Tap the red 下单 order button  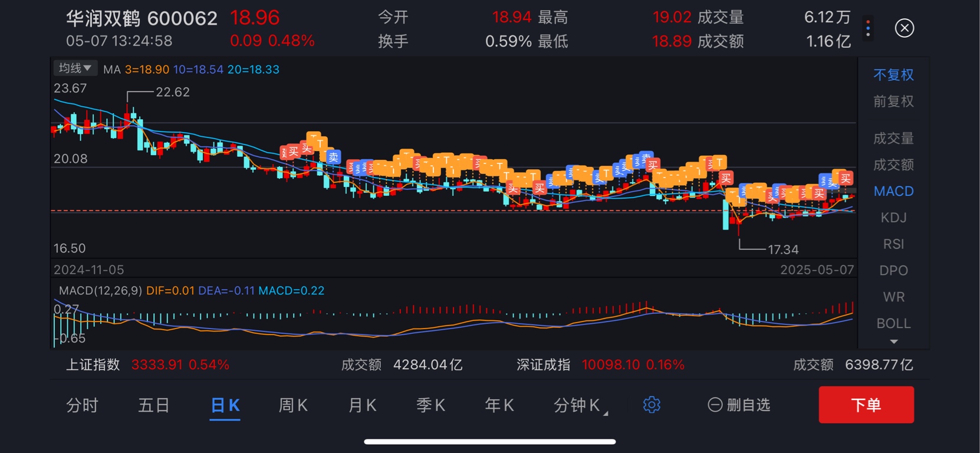[866, 405]
